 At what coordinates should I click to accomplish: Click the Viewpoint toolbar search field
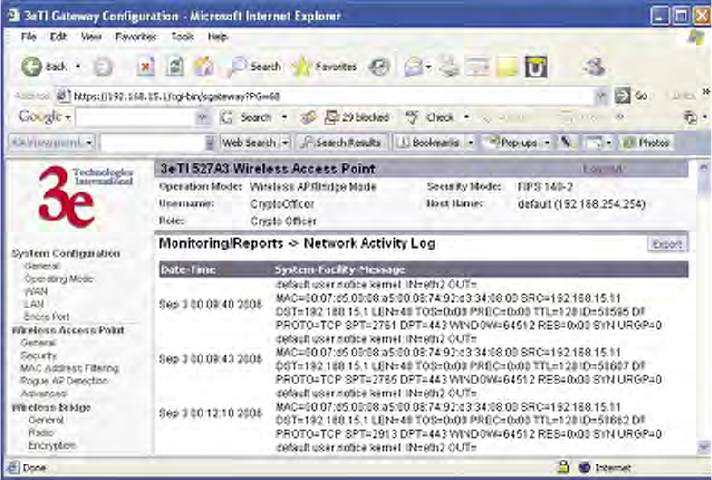pos(152,143)
